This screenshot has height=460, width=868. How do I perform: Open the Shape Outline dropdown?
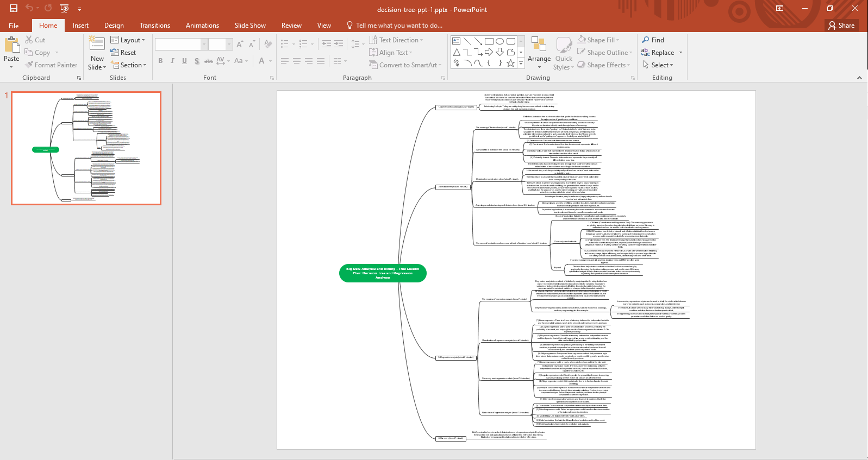(605, 53)
